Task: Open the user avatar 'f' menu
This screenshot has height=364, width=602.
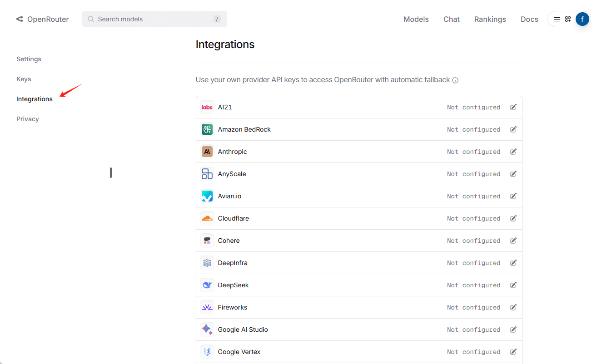Action: (x=582, y=19)
